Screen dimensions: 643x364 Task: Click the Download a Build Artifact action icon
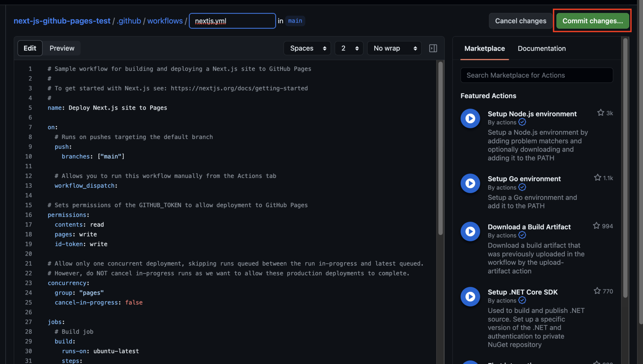(x=470, y=232)
